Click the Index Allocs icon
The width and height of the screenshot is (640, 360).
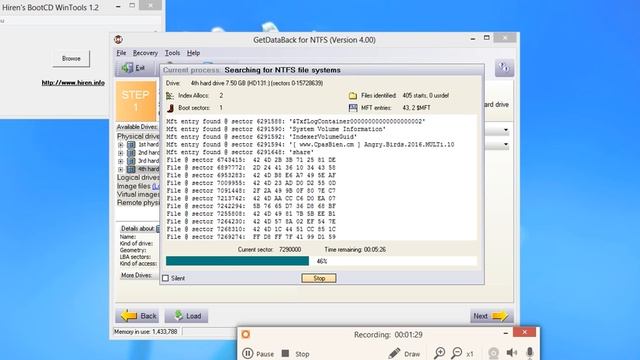170,96
